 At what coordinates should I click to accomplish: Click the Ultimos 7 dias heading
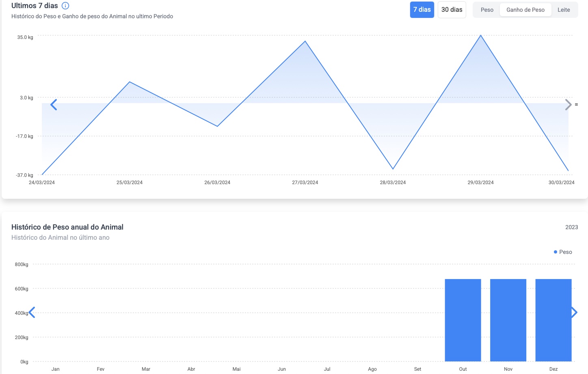click(35, 6)
